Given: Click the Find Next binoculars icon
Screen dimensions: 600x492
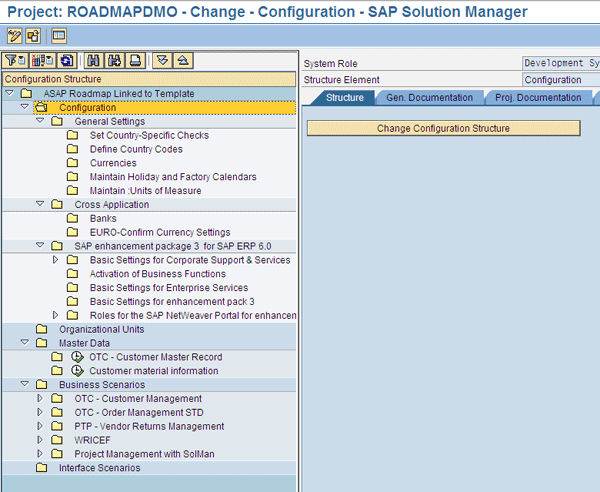Looking at the screenshot, I should (114, 60).
